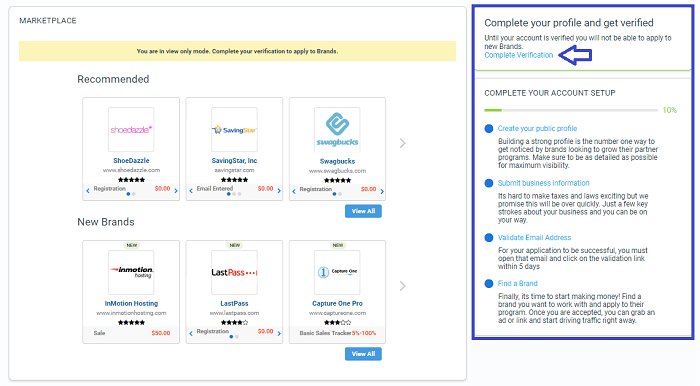Image resolution: width=700 pixels, height=386 pixels.
Task: Click View All under Recommended brands
Action: pyautogui.click(x=363, y=211)
